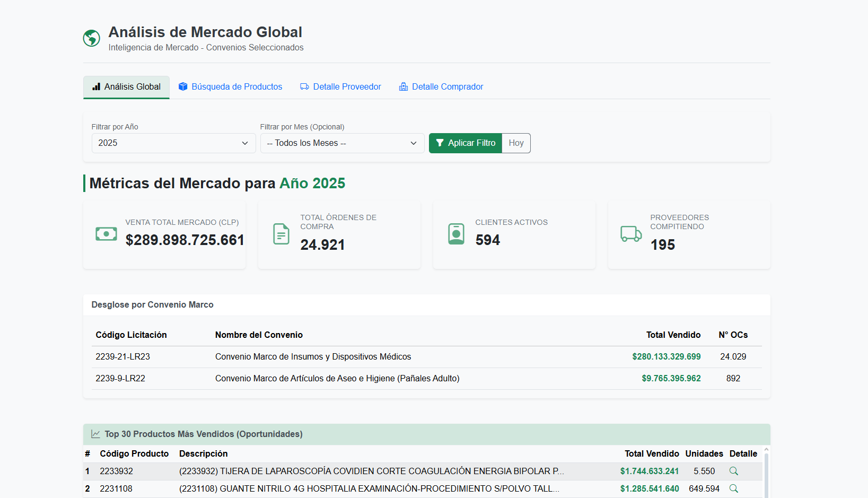The width and height of the screenshot is (868, 498).
Task: Switch to the Detalle Proveedor tab
Action: pyautogui.click(x=340, y=86)
